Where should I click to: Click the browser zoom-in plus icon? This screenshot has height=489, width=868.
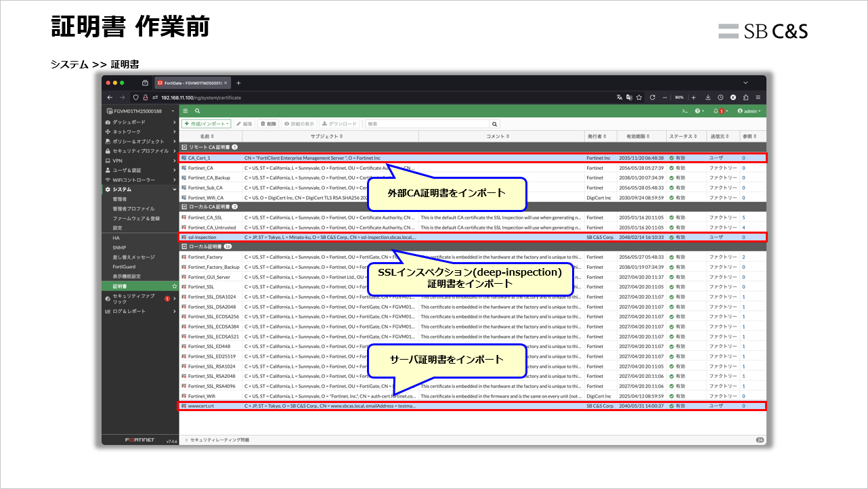click(693, 98)
